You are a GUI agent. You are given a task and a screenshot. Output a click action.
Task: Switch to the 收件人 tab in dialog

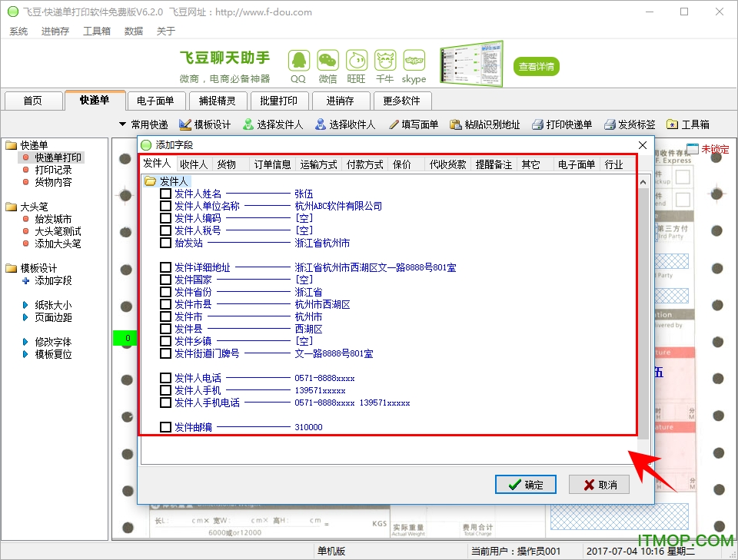click(194, 164)
